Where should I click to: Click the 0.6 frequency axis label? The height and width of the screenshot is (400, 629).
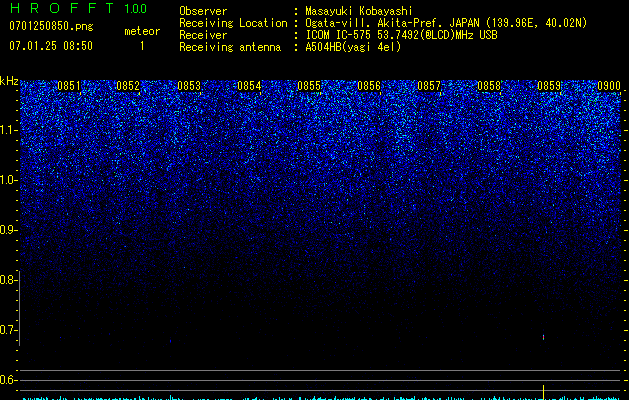click(x=8, y=380)
